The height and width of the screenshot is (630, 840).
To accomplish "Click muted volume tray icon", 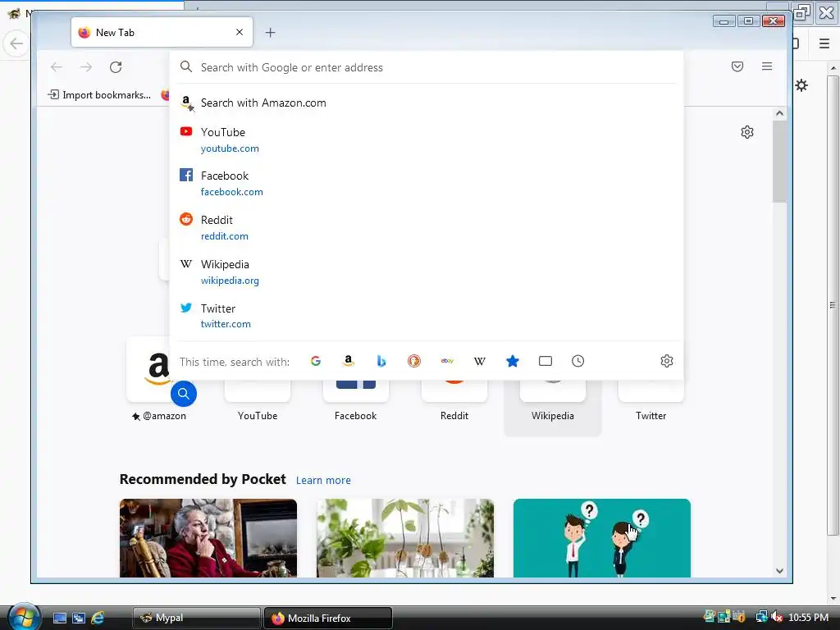I will [x=777, y=617].
